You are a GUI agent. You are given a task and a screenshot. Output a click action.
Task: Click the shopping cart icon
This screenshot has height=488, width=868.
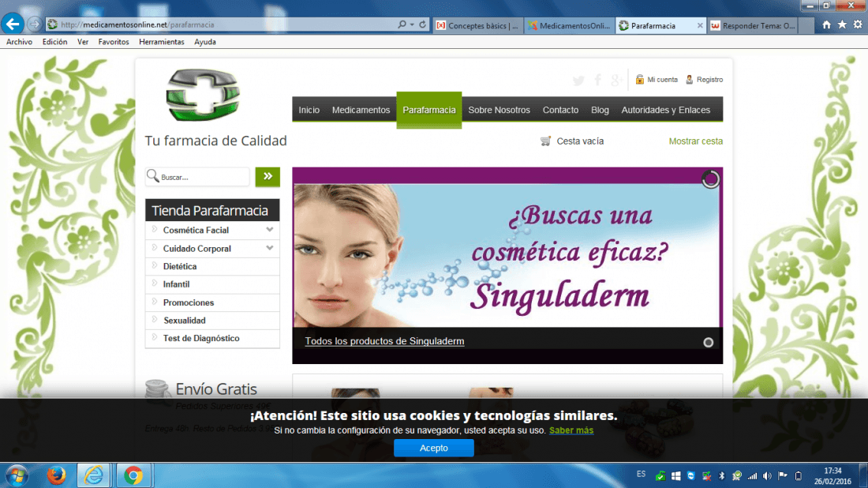click(546, 141)
